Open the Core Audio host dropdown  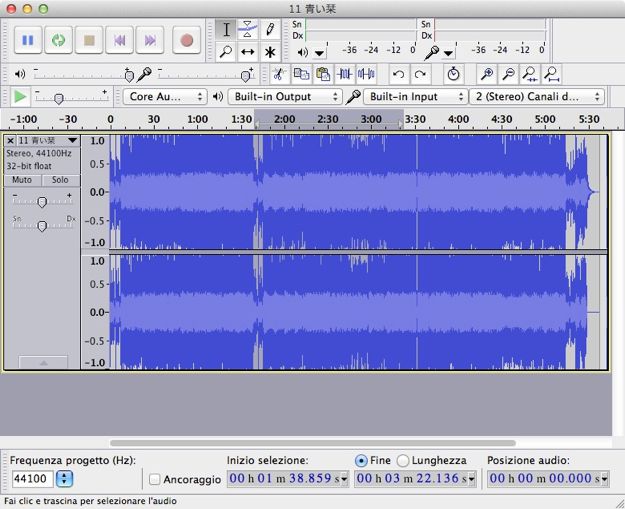pyautogui.click(x=165, y=96)
